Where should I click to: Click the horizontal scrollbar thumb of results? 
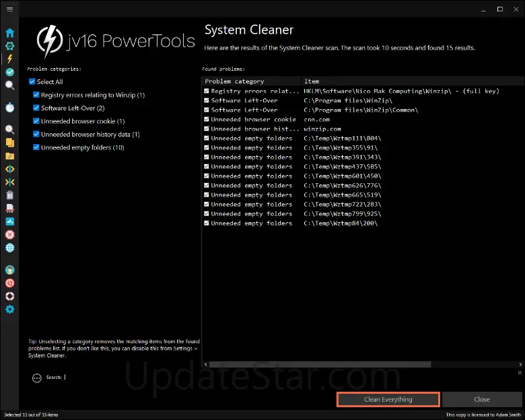[320, 364]
